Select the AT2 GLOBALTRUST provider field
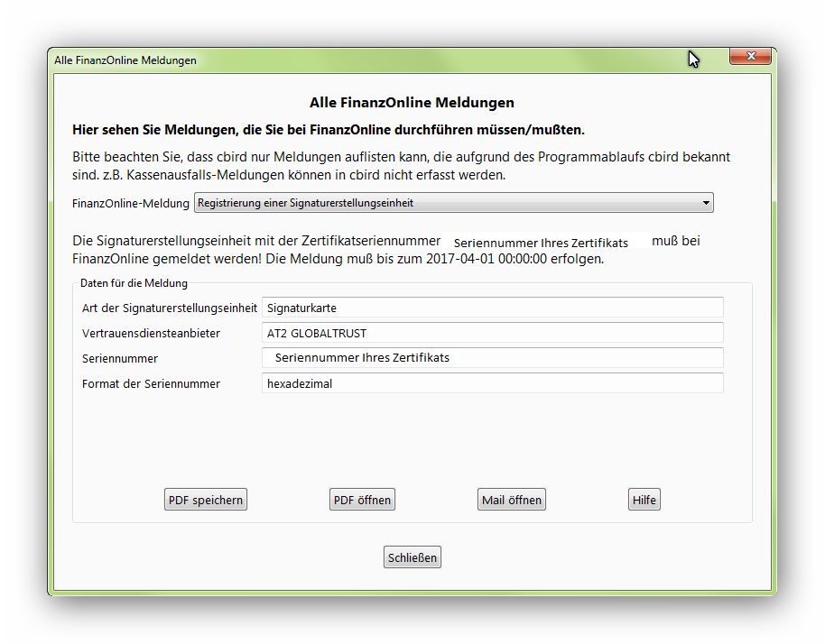 tap(492, 333)
